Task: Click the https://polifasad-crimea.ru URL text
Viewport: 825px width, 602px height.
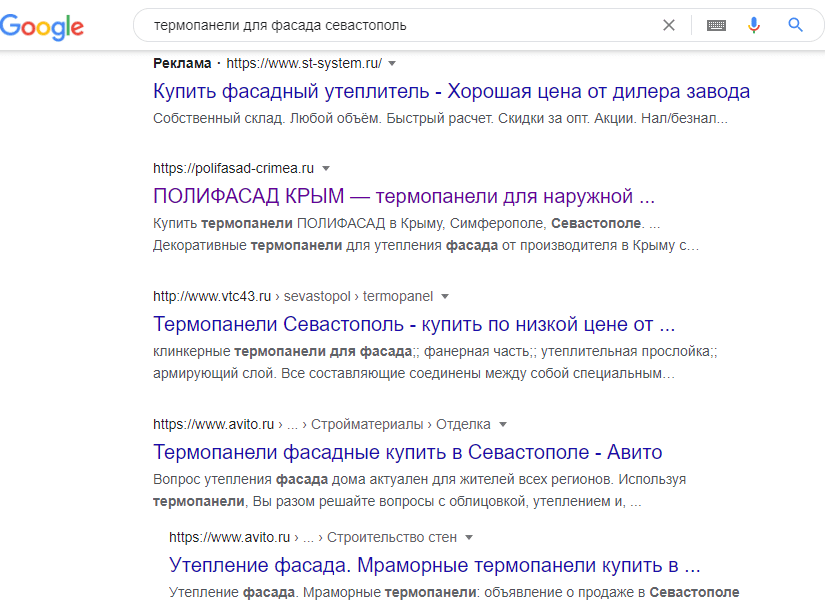Action: pos(233,168)
